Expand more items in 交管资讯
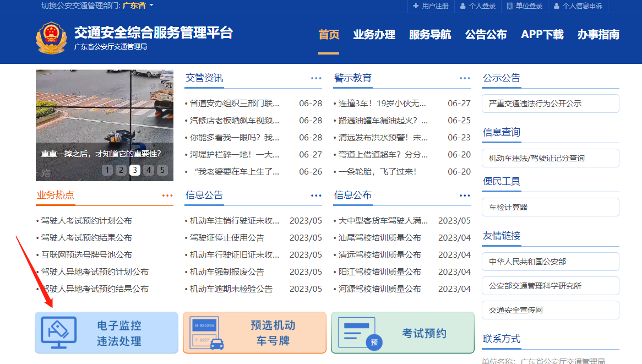Screen dimensions: 642x364 316,78
